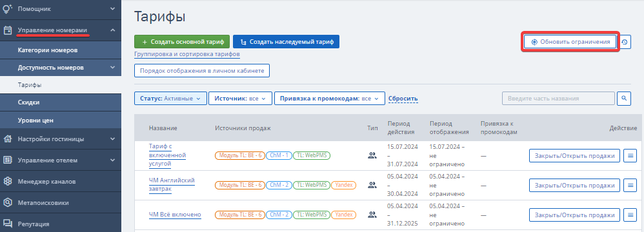Open hamburger menu for ЧМ Английский завтрак
The image size is (644, 232).
[630, 185]
